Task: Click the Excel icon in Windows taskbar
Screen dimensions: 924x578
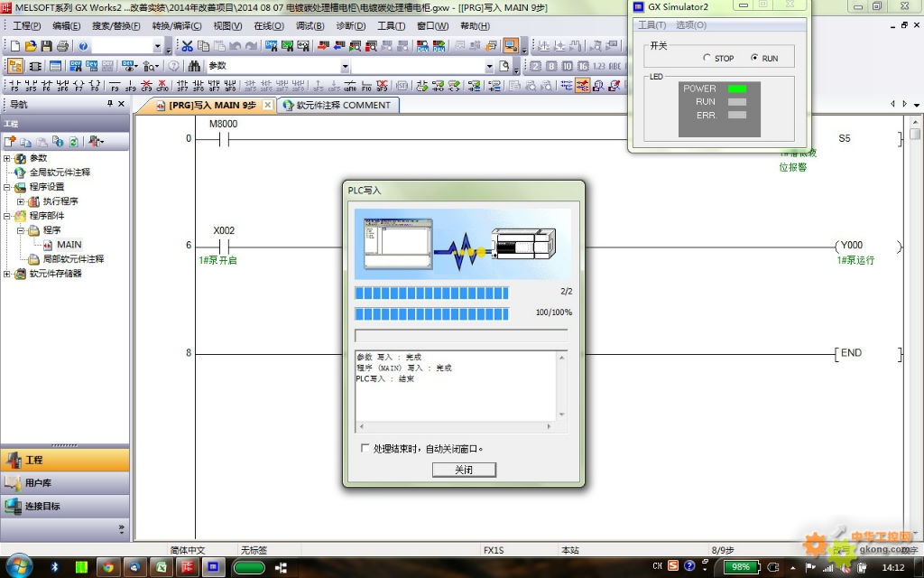Action: (x=161, y=567)
